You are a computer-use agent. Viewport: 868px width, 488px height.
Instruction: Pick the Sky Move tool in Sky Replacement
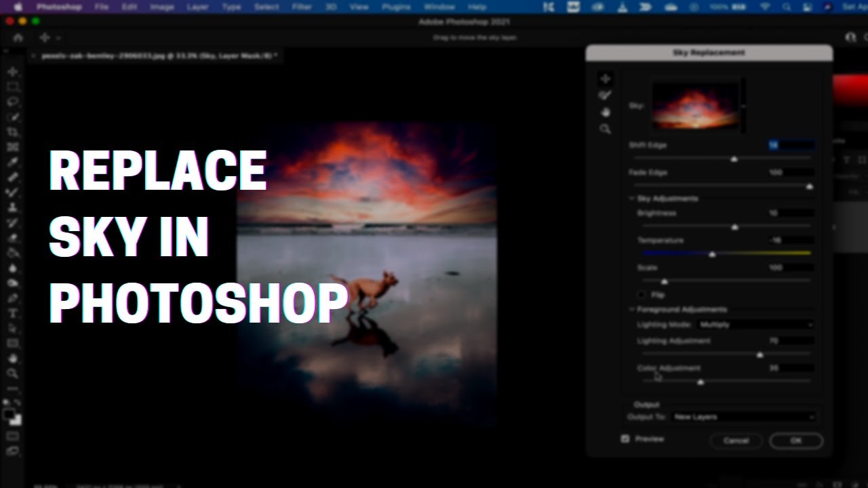click(605, 79)
